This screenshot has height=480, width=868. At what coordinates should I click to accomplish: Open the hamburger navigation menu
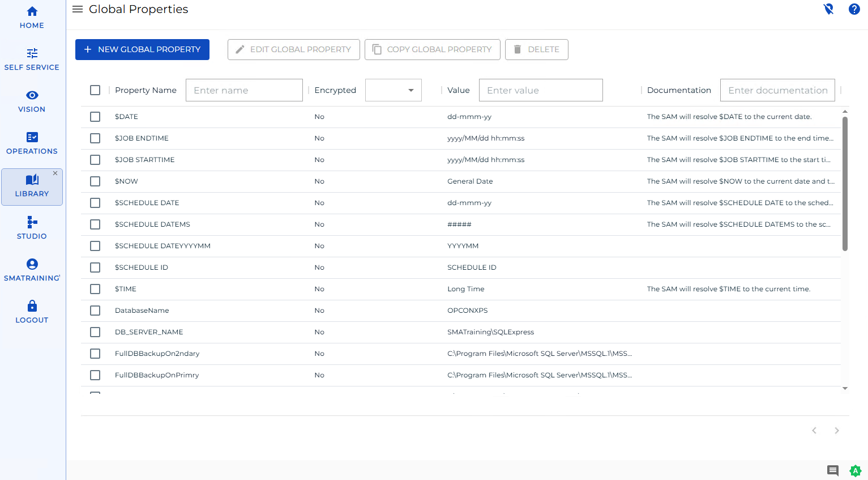click(x=78, y=9)
